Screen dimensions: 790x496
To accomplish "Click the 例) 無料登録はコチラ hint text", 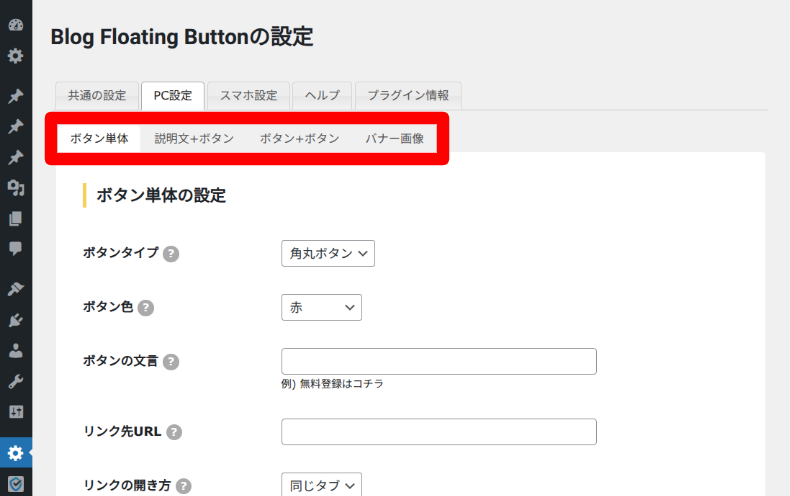I will click(x=332, y=384).
